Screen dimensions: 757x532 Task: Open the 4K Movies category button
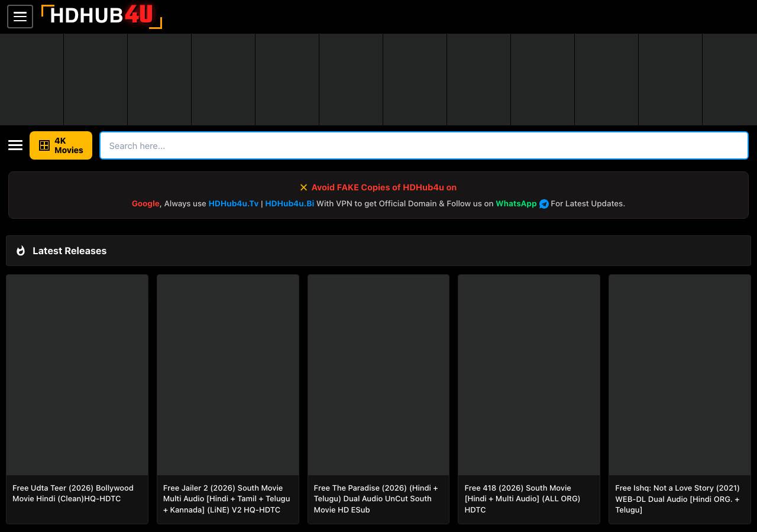tap(61, 145)
